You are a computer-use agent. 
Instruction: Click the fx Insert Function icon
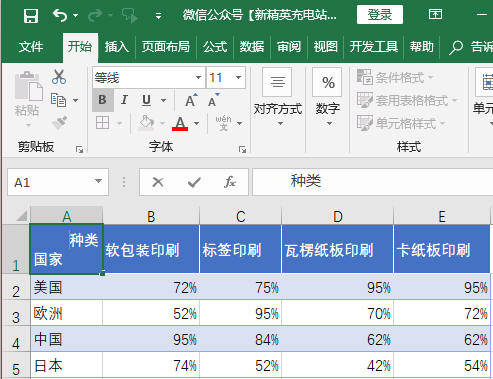(230, 182)
